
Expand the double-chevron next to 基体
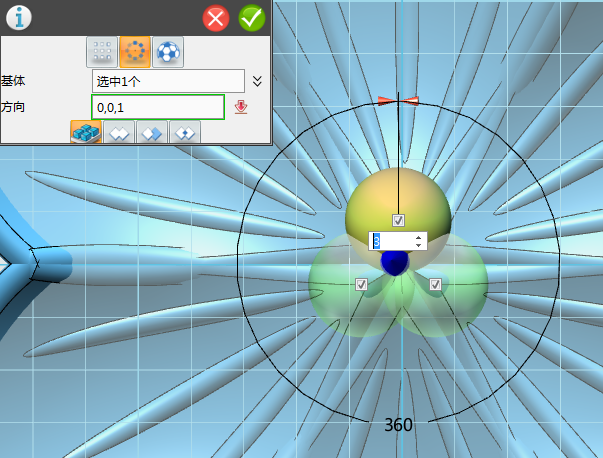pyautogui.click(x=257, y=81)
